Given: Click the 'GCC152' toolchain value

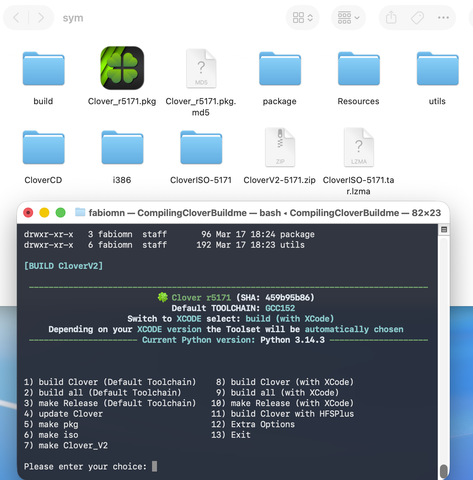Looking at the screenshot, I should tap(280, 308).
